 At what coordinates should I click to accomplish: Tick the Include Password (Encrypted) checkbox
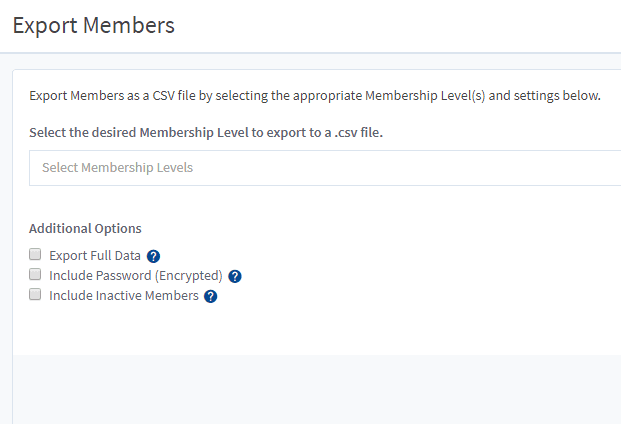[35, 274]
